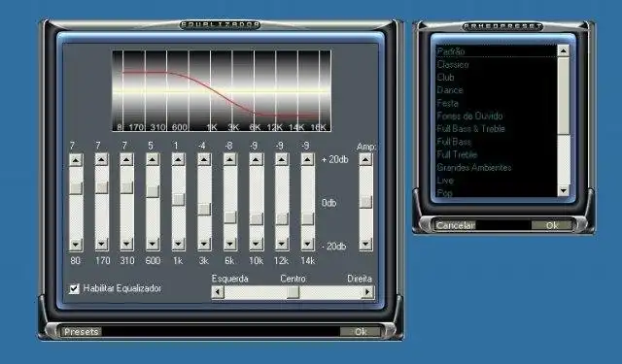Select the Club preset
Screen dimensions: 622x364
(x=497, y=78)
